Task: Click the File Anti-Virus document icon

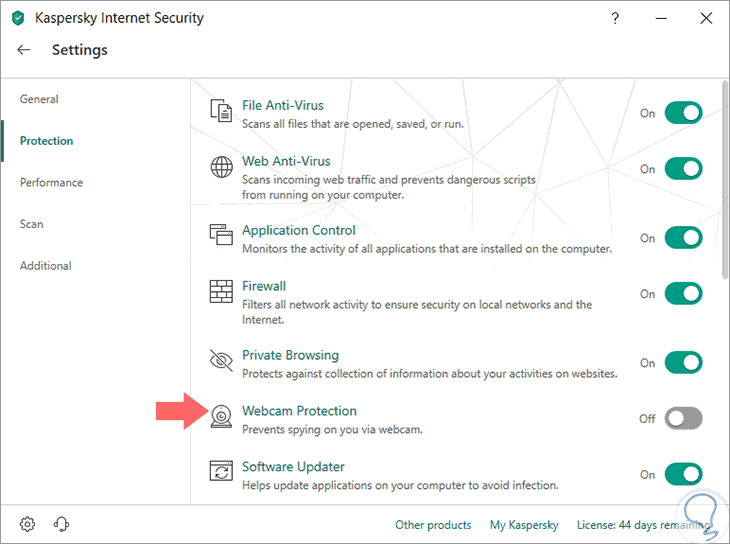Action: [x=221, y=112]
